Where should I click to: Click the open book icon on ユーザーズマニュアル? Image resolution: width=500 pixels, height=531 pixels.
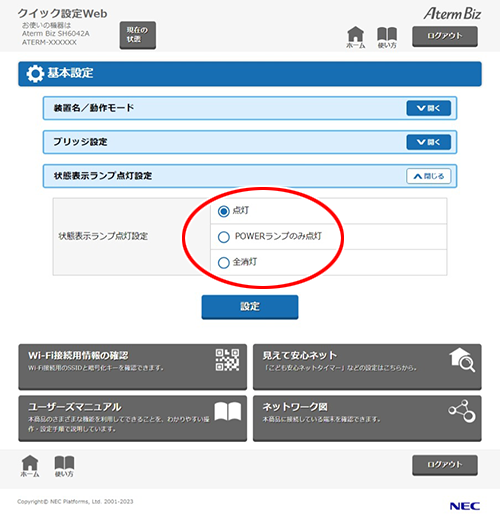pos(228,412)
